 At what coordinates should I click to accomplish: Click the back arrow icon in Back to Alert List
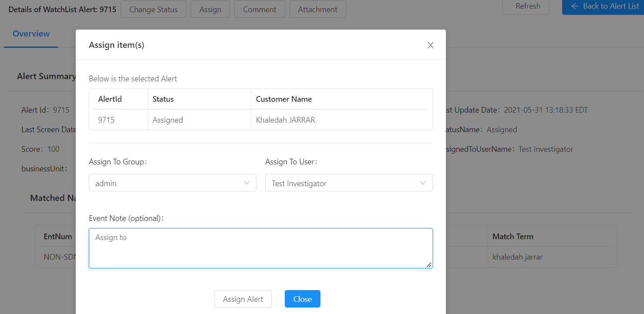(575, 6)
